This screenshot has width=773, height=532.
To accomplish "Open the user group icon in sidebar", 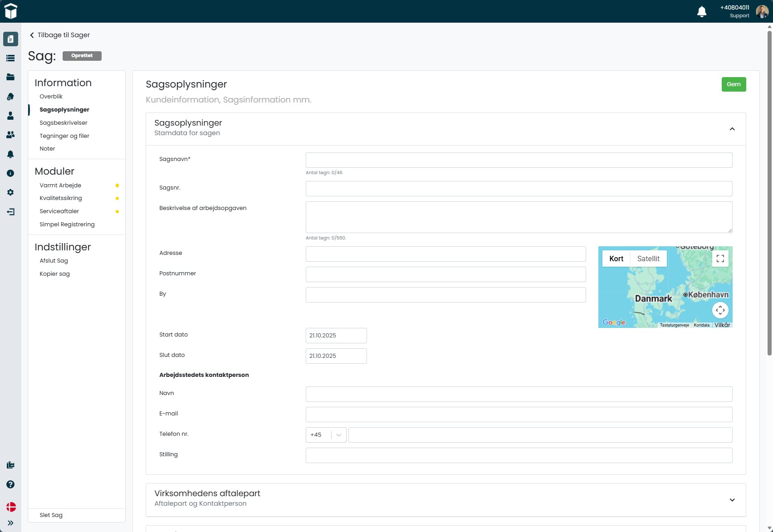I will [x=10, y=135].
